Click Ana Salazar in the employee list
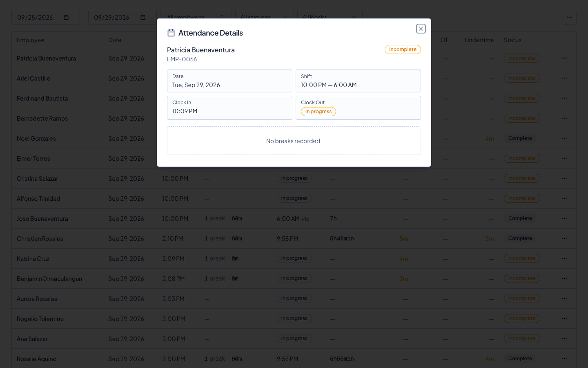588x368 pixels. pyautogui.click(x=32, y=339)
